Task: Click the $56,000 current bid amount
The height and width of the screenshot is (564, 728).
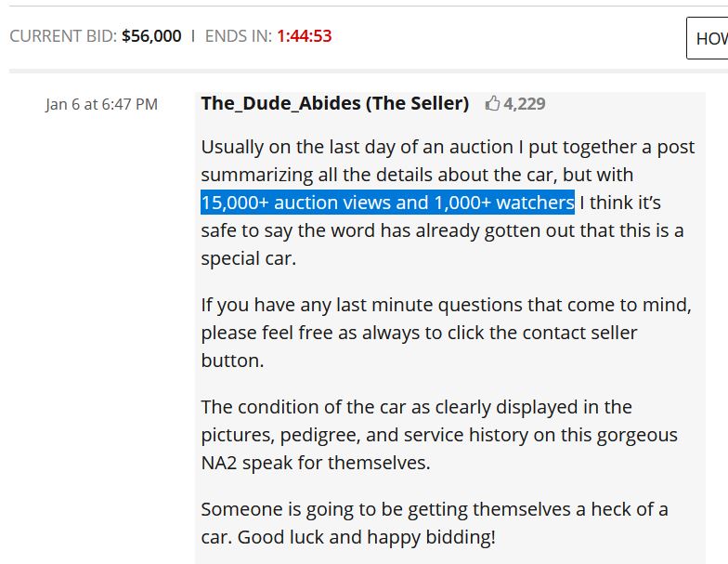Action: tap(151, 36)
